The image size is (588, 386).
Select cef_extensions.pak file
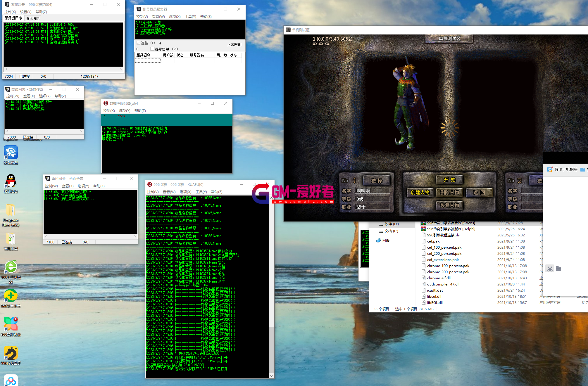(443, 259)
